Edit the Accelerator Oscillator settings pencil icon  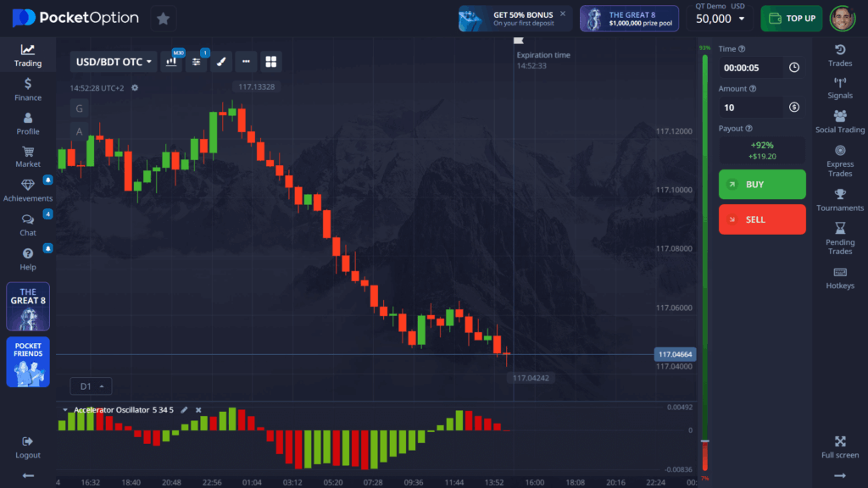[x=185, y=409]
